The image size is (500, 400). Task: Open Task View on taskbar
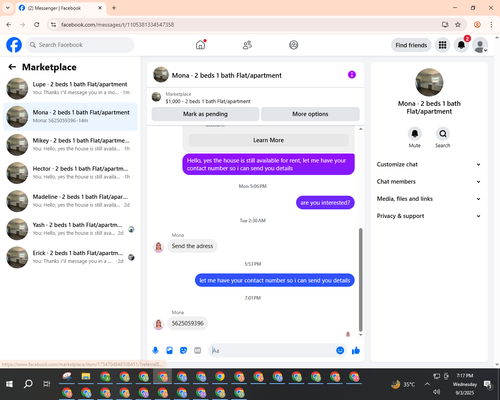click(47, 384)
